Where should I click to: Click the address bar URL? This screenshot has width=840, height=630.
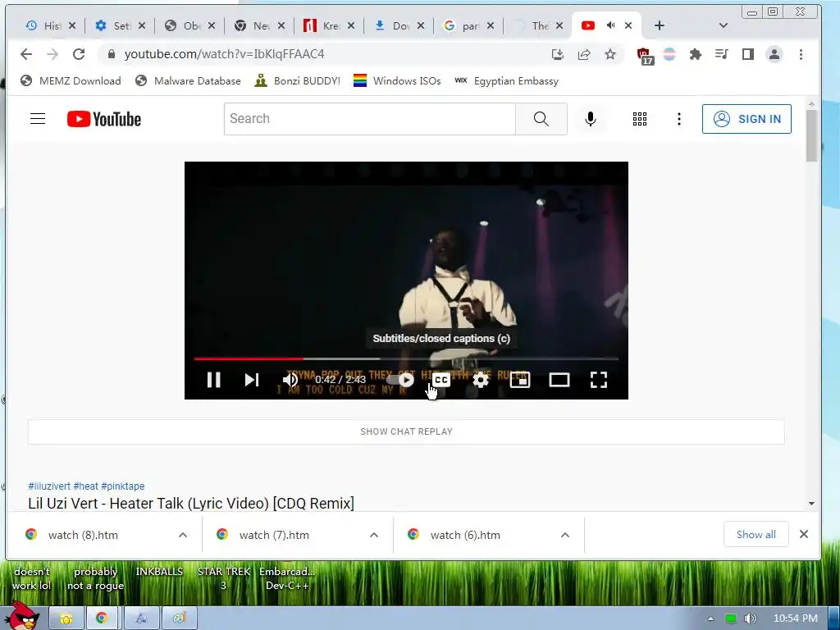pos(225,54)
